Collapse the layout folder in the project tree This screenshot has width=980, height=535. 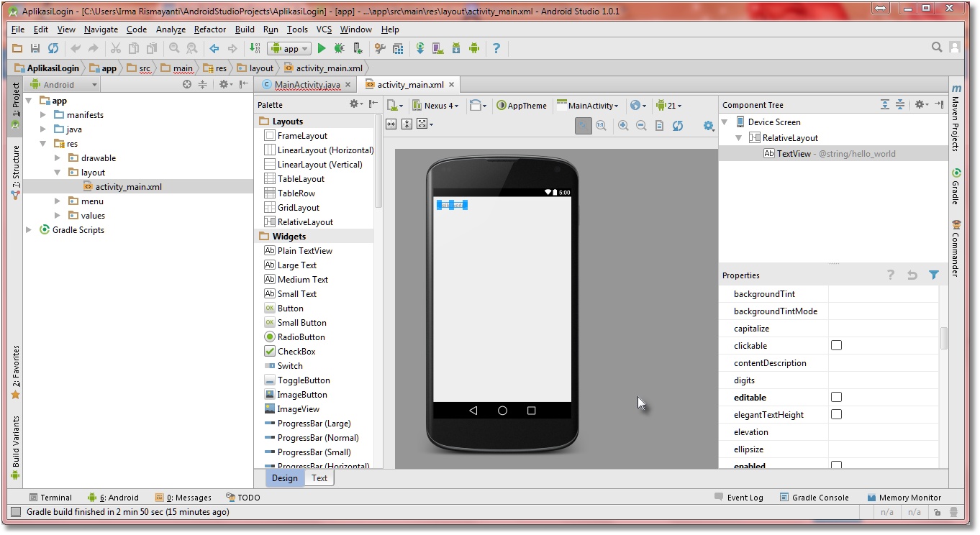click(56, 172)
